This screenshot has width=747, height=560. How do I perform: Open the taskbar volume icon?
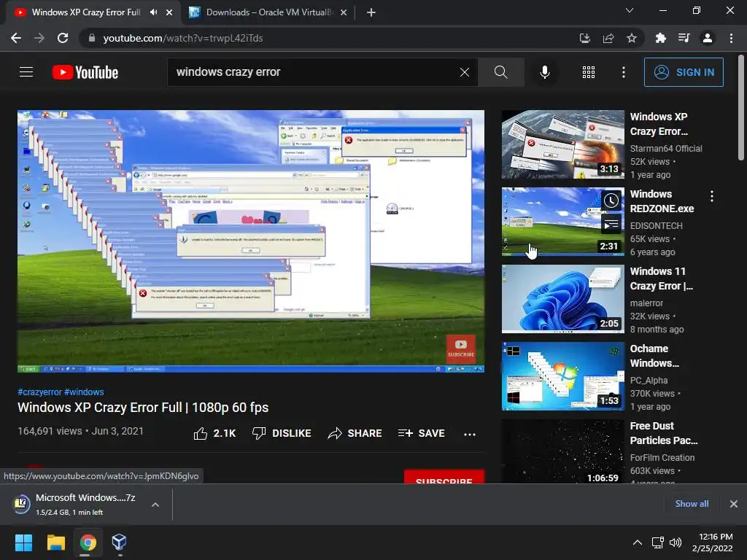pos(676,542)
